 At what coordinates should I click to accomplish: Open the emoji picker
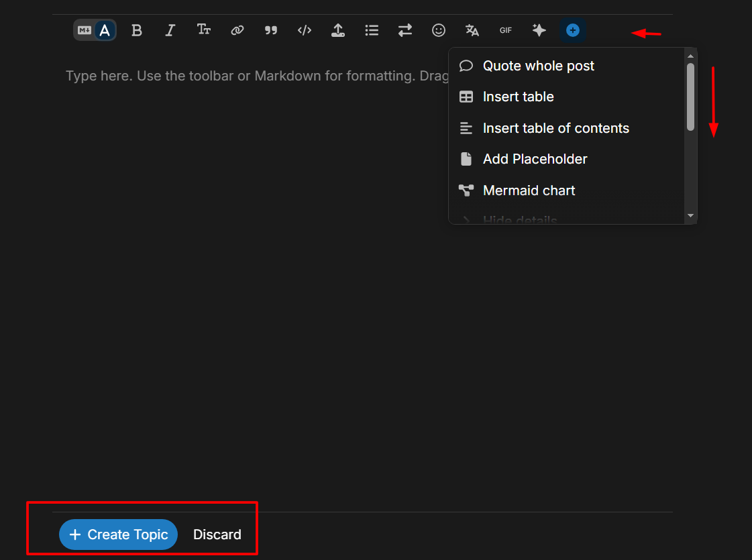[439, 30]
